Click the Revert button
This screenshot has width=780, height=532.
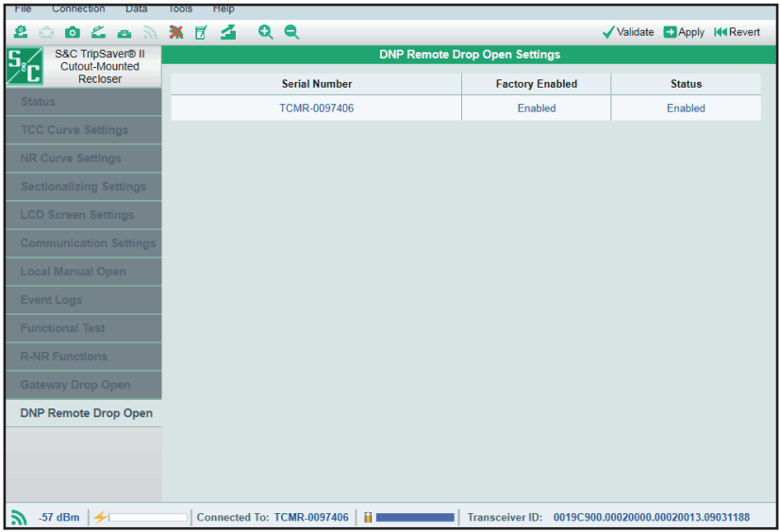tap(737, 32)
